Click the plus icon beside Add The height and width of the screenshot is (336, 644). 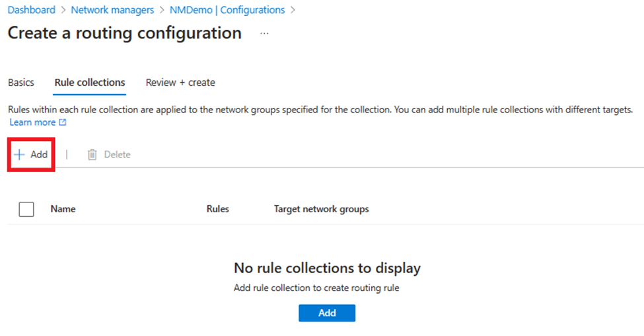[x=19, y=154]
